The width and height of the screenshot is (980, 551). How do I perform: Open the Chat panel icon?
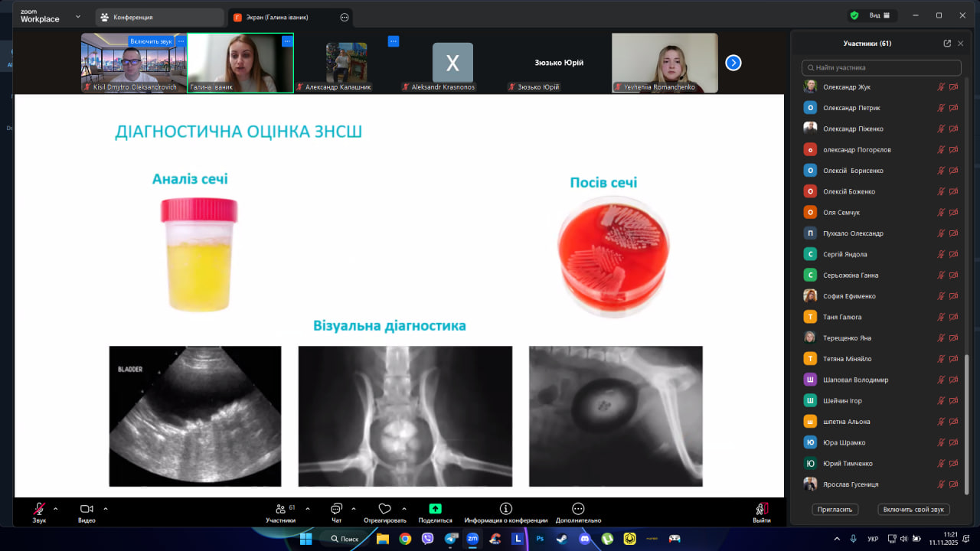[x=336, y=509]
